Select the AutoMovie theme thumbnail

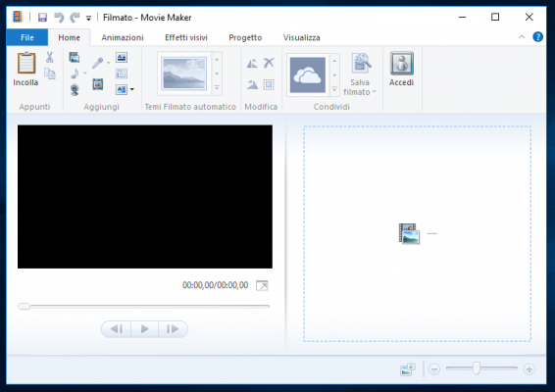click(x=184, y=73)
